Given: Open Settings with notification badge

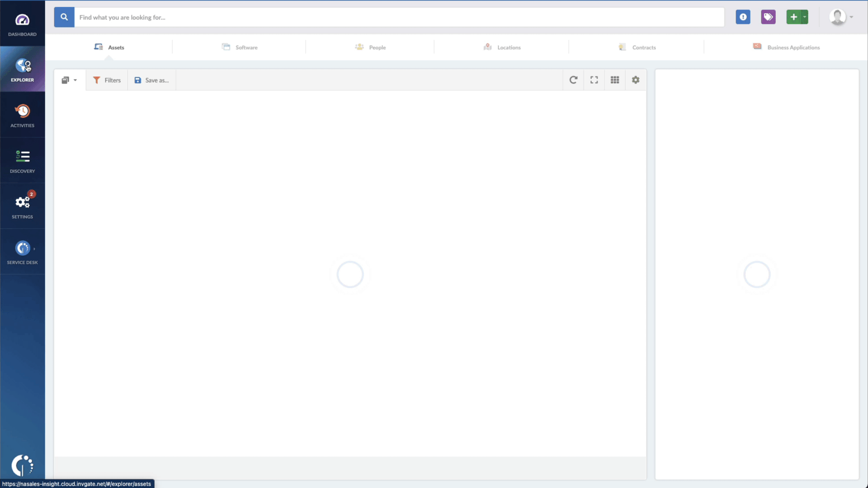Looking at the screenshot, I should [x=22, y=206].
